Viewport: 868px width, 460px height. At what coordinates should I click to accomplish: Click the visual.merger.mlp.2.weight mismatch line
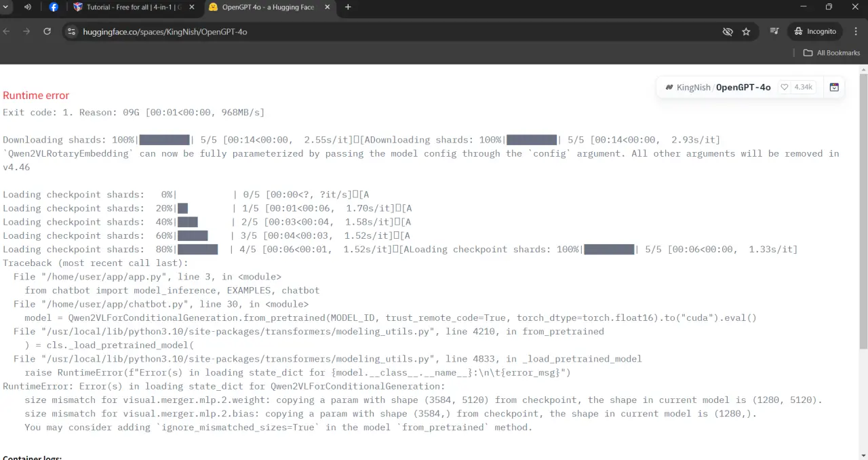coord(423,400)
